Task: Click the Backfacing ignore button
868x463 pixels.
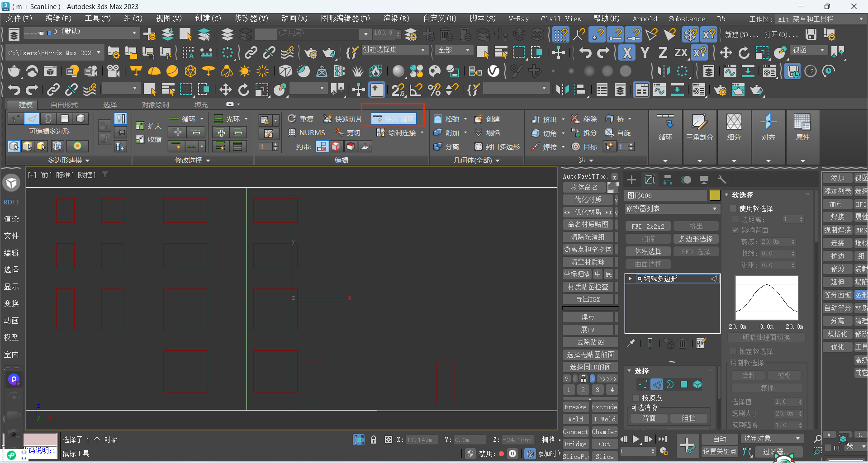Action: (649, 418)
